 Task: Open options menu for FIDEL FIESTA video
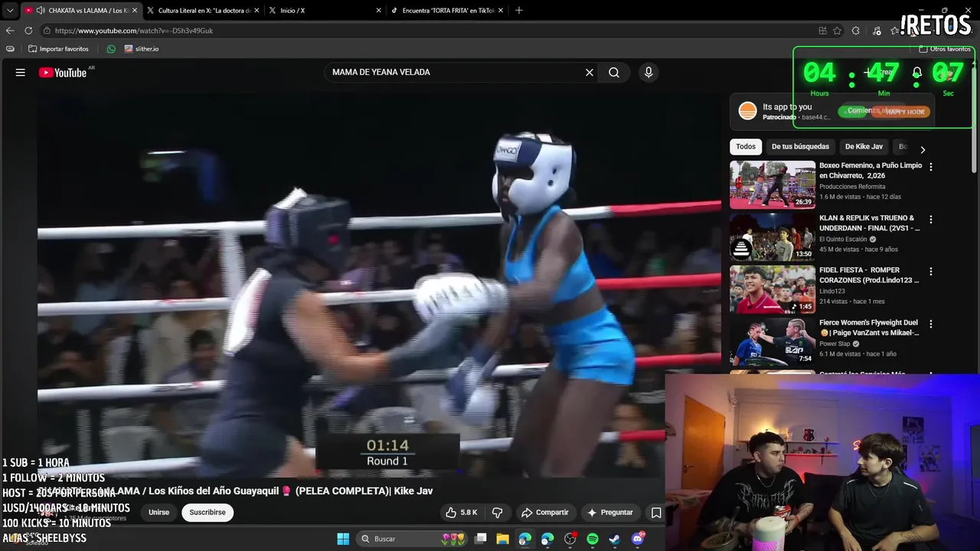[x=931, y=271]
